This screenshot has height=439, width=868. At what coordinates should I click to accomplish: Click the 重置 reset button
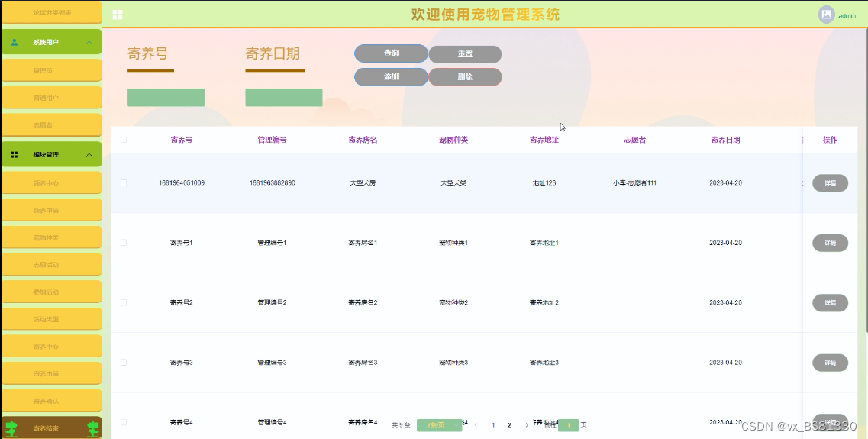pyautogui.click(x=465, y=53)
